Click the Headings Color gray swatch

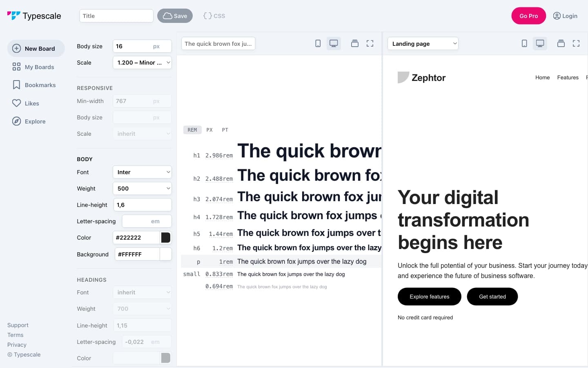pos(166,358)
